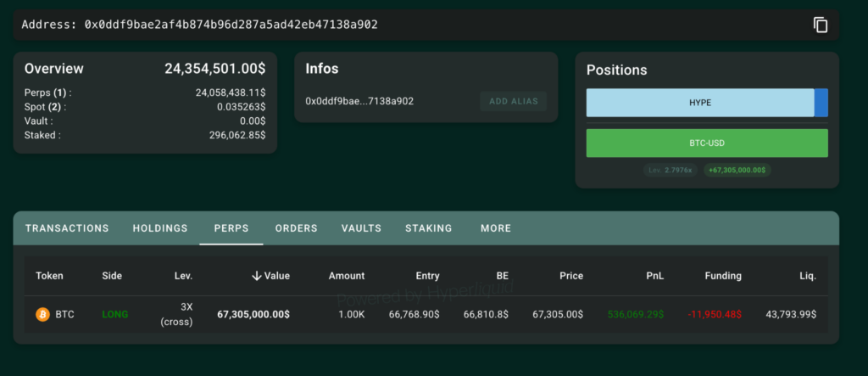
Task: Click the green BTC-USD position bar
Action: point(707,143)
